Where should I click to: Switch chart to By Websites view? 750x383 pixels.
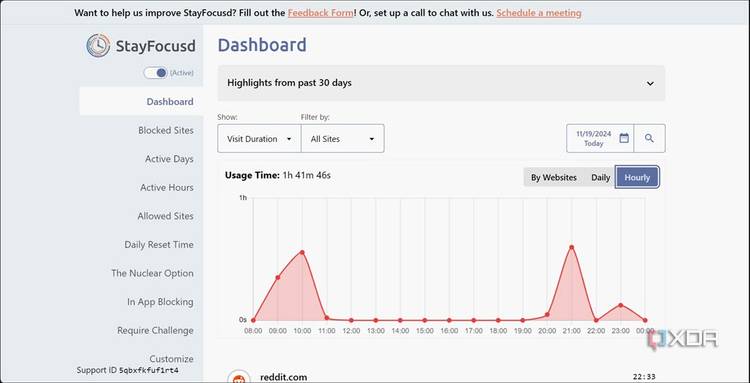click(553, 177)
